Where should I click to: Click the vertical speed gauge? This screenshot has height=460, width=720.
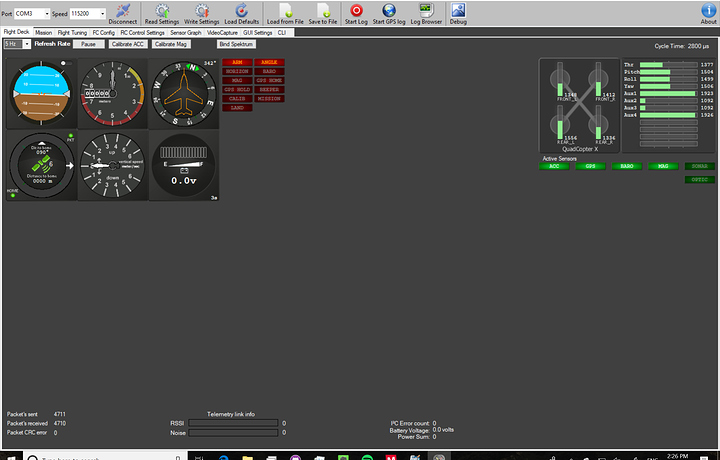click(112, 165)
